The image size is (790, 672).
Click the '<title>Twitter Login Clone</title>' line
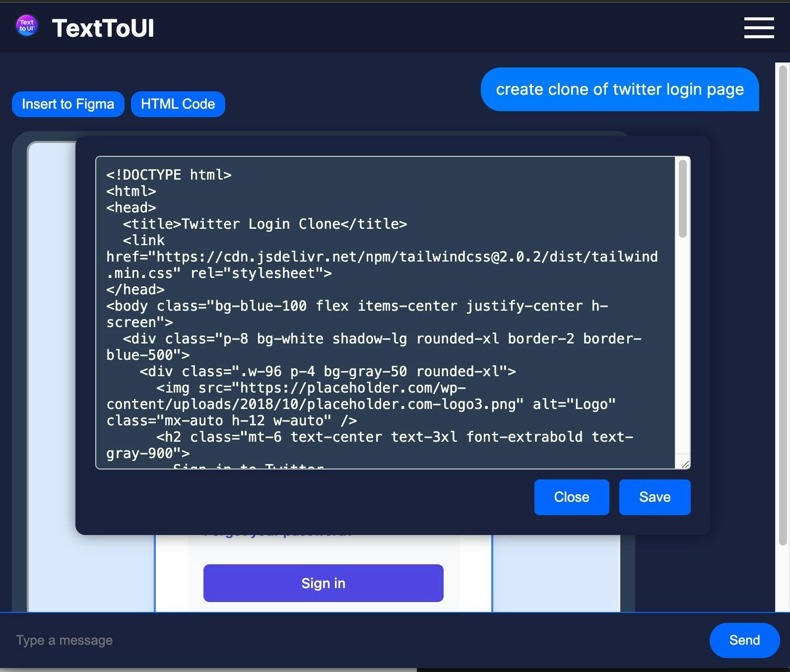click(265, 224)
